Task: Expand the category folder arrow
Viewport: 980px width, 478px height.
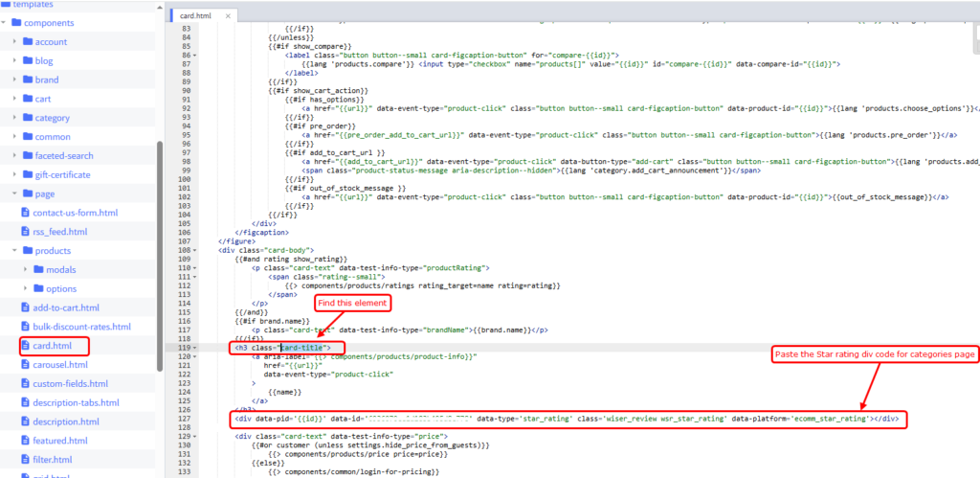Action: tap(14, 118)
